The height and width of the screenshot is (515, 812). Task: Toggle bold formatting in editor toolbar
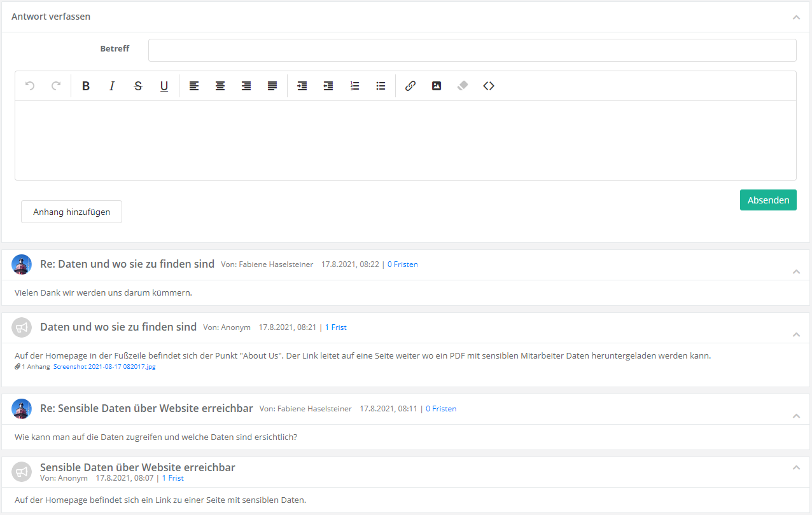pos(86,86)
